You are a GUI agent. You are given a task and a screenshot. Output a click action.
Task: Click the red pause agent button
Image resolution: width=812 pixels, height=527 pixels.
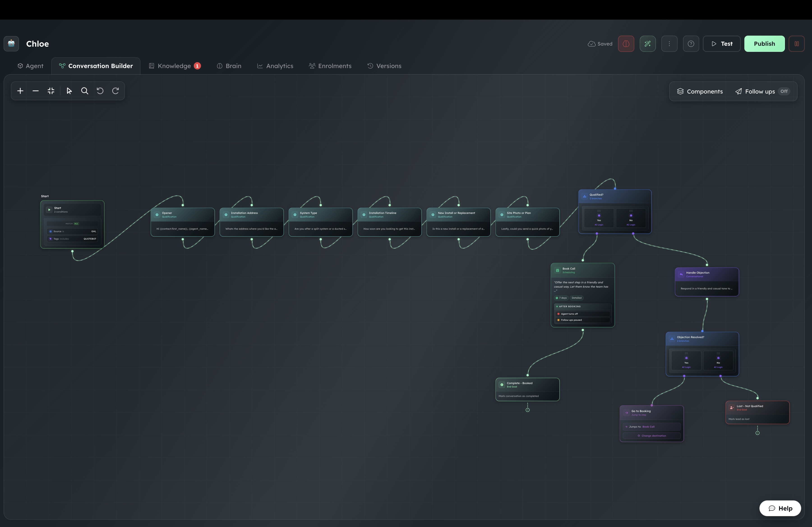(797, 44)
